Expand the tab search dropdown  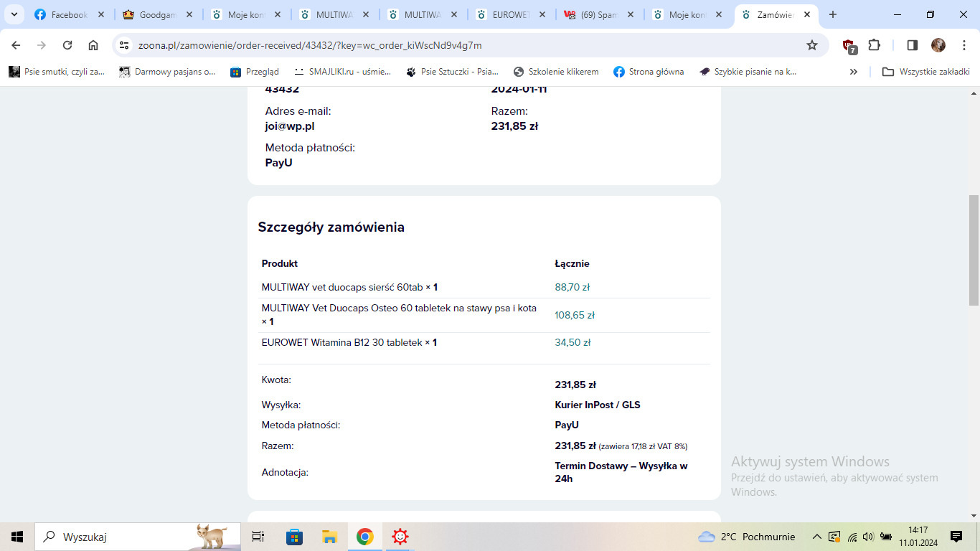[x=14, y=14]
